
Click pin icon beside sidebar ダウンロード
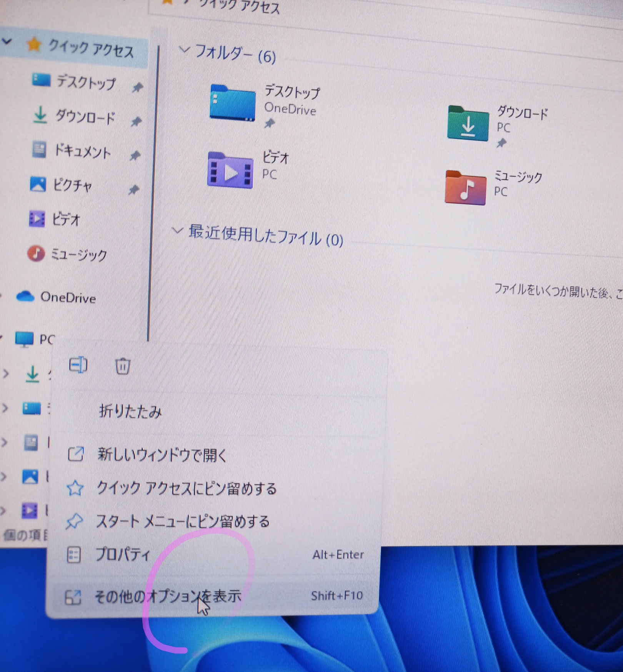[136, 122]
